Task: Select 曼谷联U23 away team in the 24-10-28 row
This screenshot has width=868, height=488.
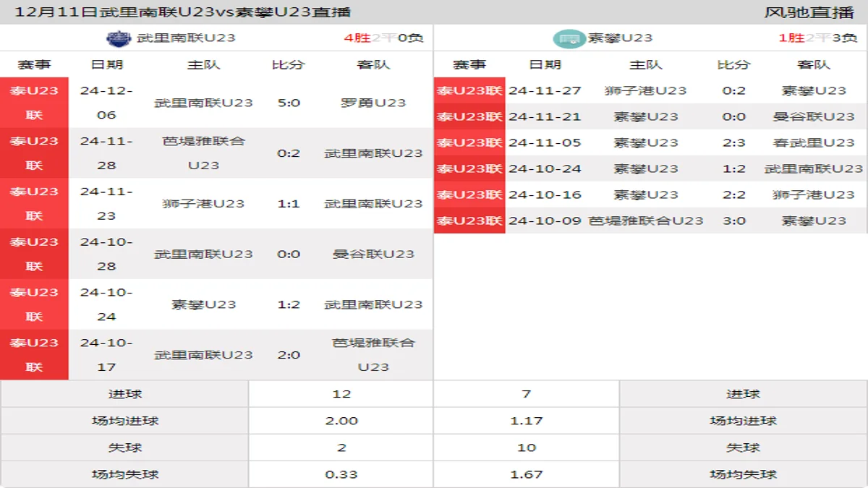Action: coord(373,254)
